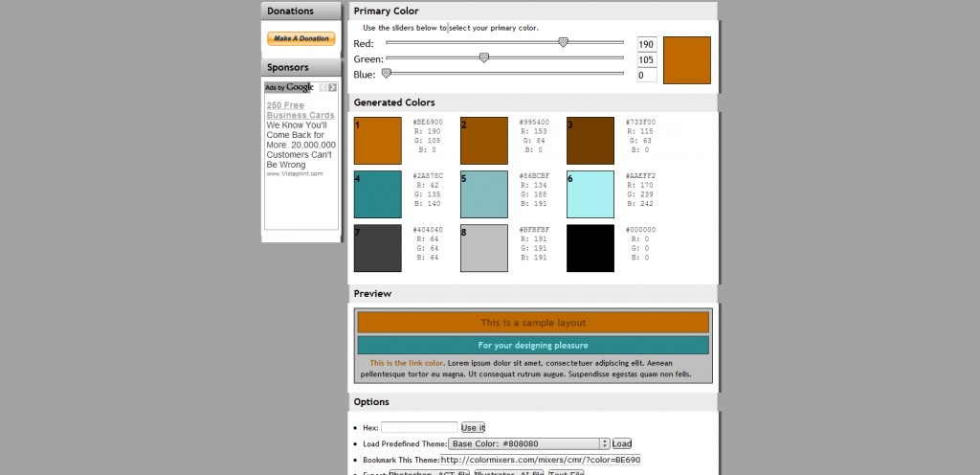Viewport: 980px width, 475px height.
Task: Select the black #000000 color swatch
Action: pos(590,248)
